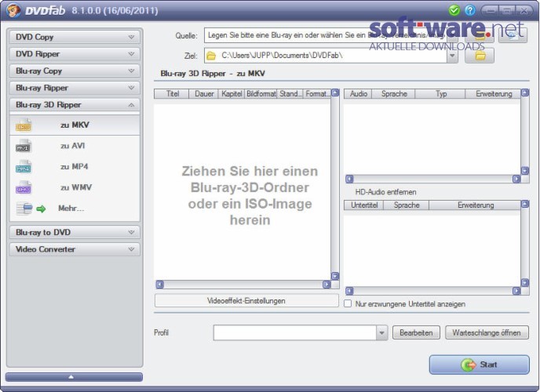
Task: Click the Start button
Action: pos(479,365)
